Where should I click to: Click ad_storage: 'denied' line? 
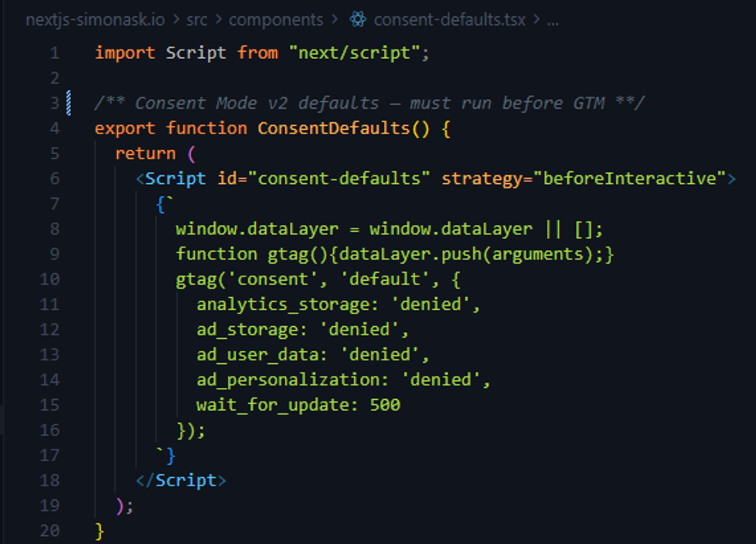pos(303,330)
